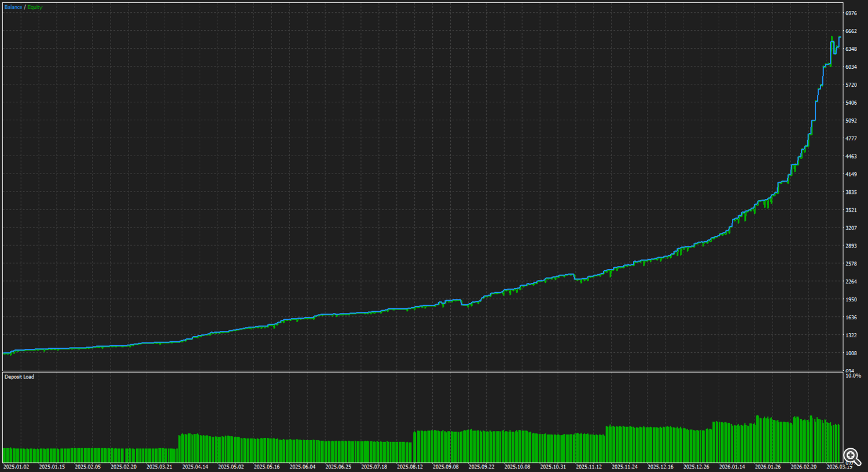
Task: Select the 2025.02.20 date label
Action: coord(124,467)
